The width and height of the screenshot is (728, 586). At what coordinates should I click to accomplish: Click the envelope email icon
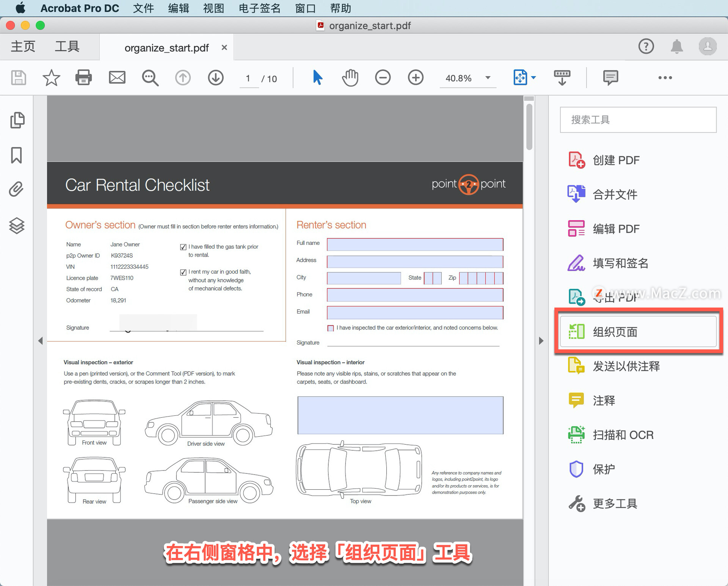click(117, 78)
